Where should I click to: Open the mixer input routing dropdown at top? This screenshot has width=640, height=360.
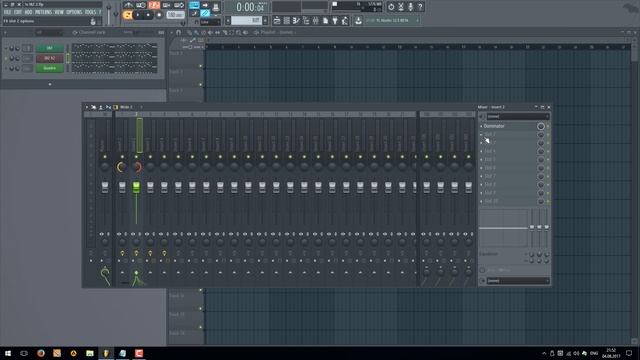pos(518,117)
